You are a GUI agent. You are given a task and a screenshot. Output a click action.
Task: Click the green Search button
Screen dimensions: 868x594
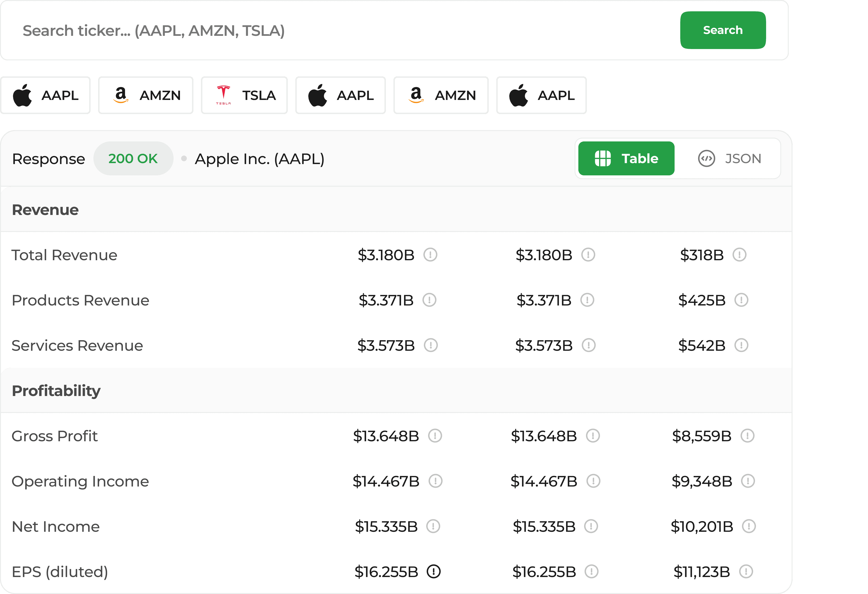click(x=723, y=30)
